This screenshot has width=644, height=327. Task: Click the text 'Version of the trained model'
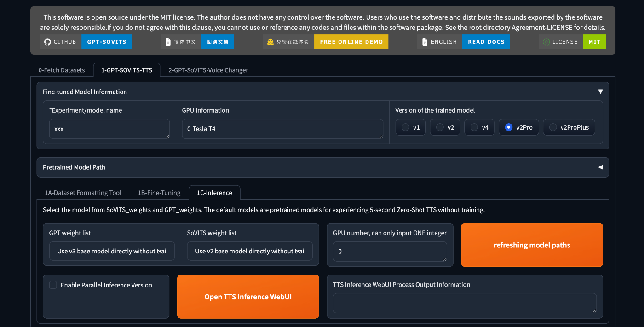point(435,110)
